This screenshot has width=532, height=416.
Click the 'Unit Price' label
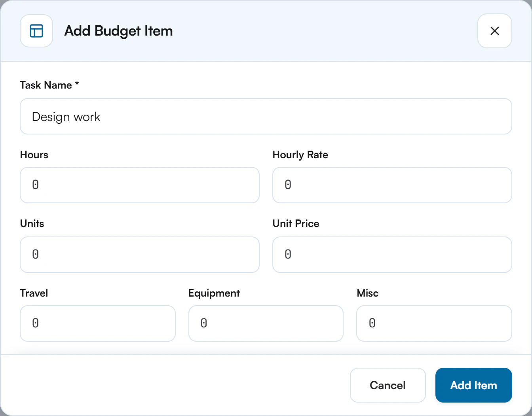(296, 223)
